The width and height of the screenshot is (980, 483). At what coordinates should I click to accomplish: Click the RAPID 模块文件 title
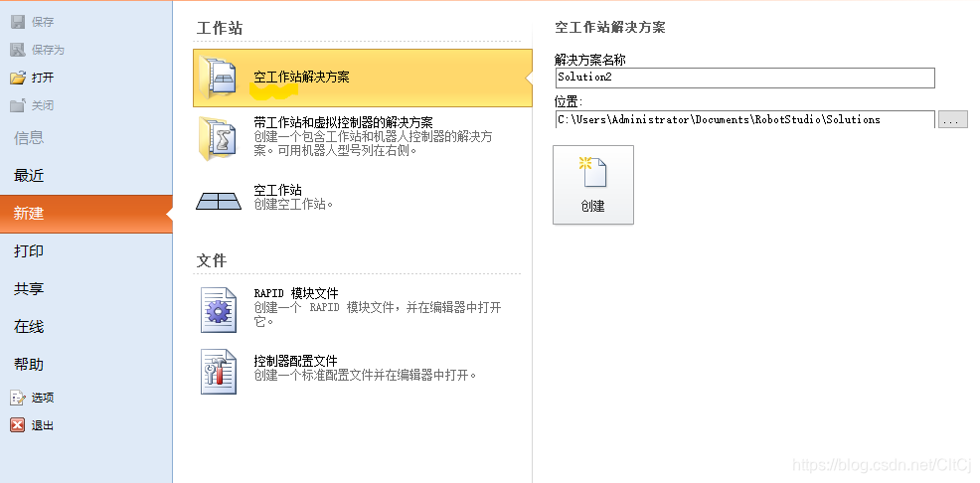296,293
